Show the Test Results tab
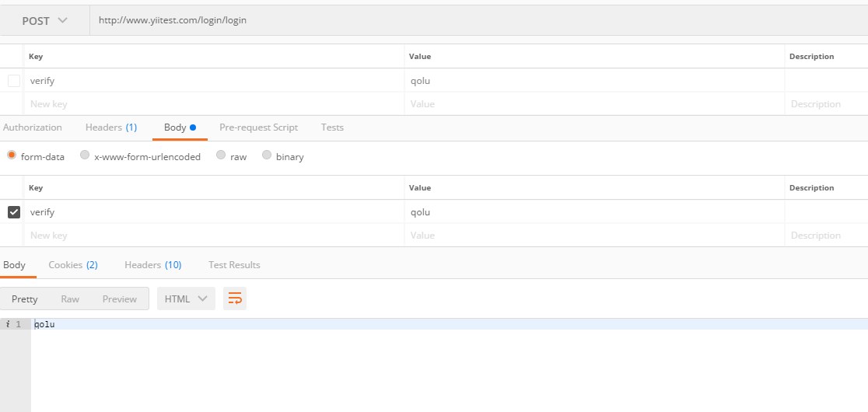The image size is (868, 412). click(234, 265)
